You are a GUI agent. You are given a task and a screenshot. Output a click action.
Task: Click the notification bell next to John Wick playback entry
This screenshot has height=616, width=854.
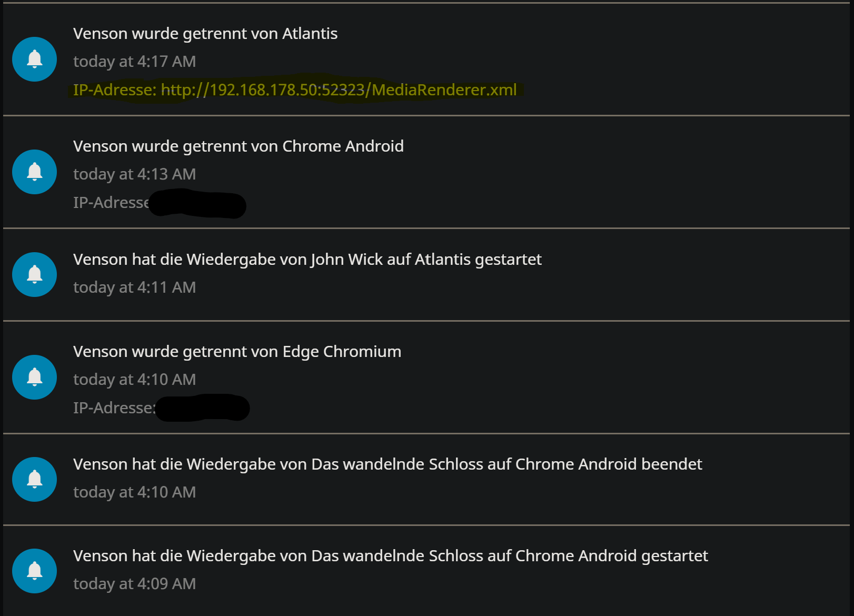pos(34,274)
